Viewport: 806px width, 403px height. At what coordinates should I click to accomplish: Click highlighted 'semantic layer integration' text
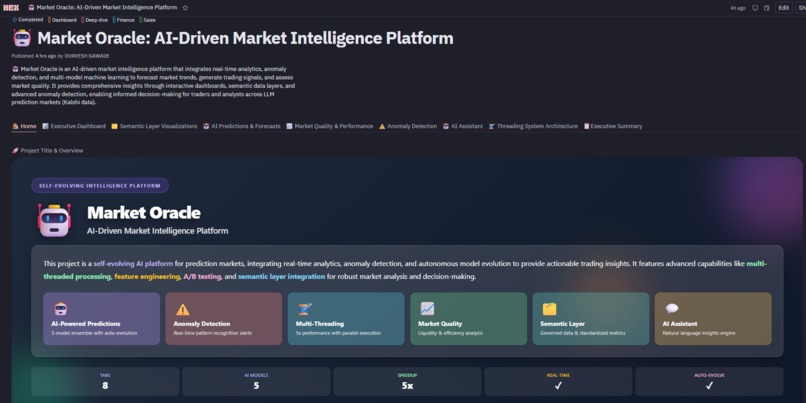(x=281, y=277)
